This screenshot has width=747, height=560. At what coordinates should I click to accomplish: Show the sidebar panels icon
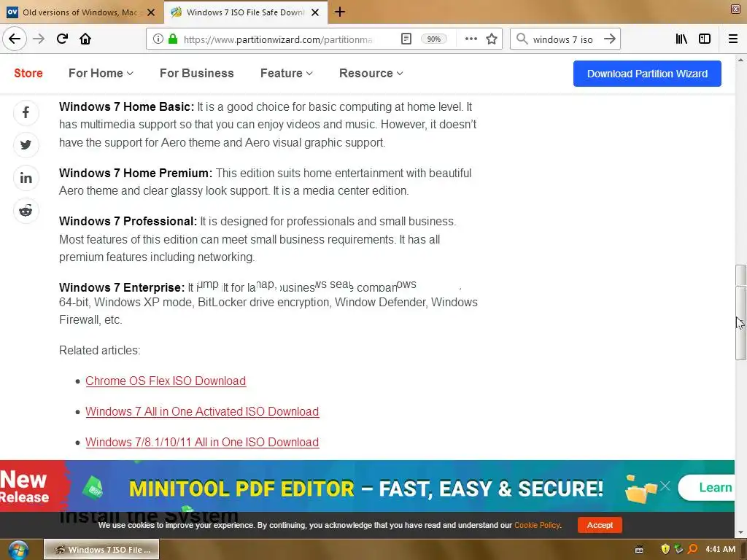click(705, 39)
